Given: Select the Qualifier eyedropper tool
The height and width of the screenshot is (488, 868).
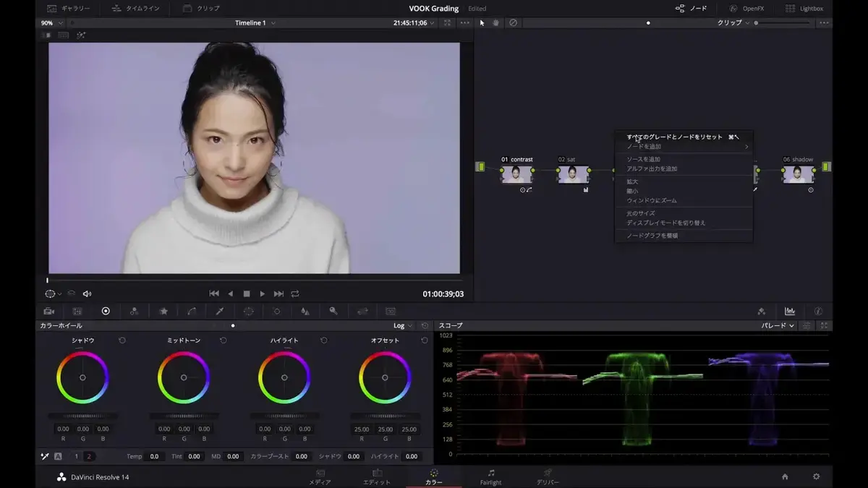Looking at the screenshot, I should coord(218,311).
